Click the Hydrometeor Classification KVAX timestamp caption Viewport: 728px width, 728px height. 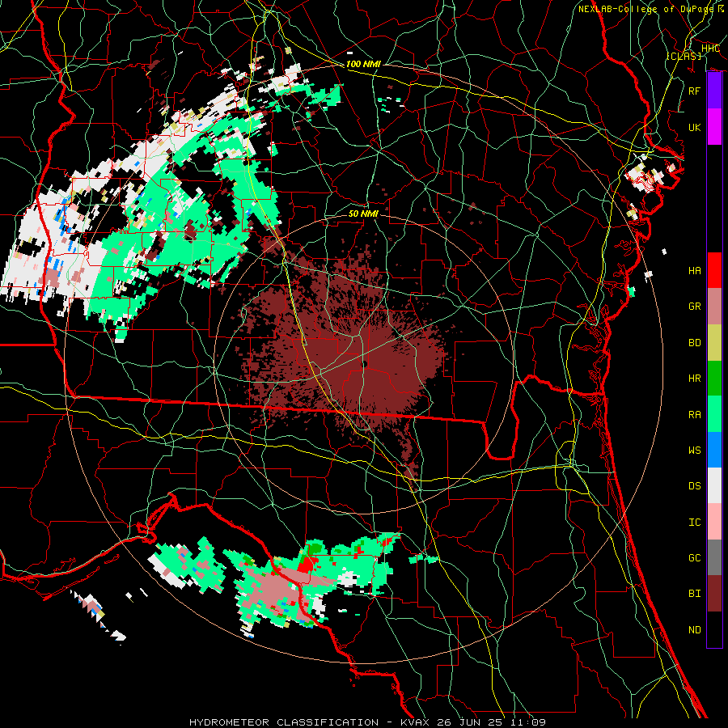click(366, 722)
